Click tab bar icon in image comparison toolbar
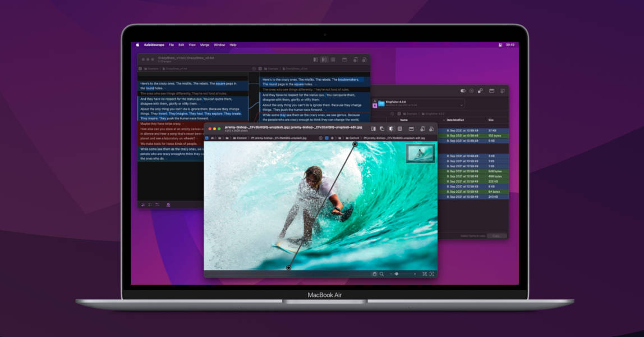 pos(411,129)
